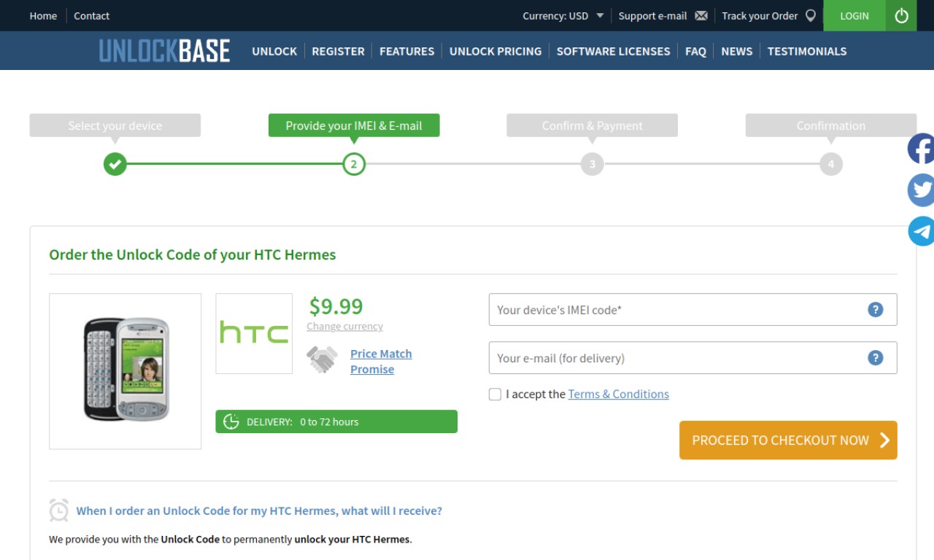Click the question about receiving an Unlock Code
Viewport: 934px width, 560px height.
[259, 510]
